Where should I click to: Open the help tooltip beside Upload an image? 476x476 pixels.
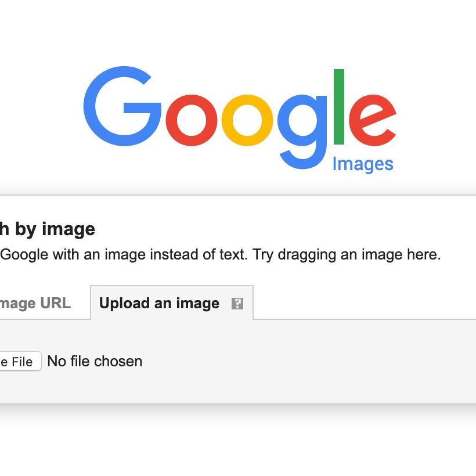click(237, 303)
